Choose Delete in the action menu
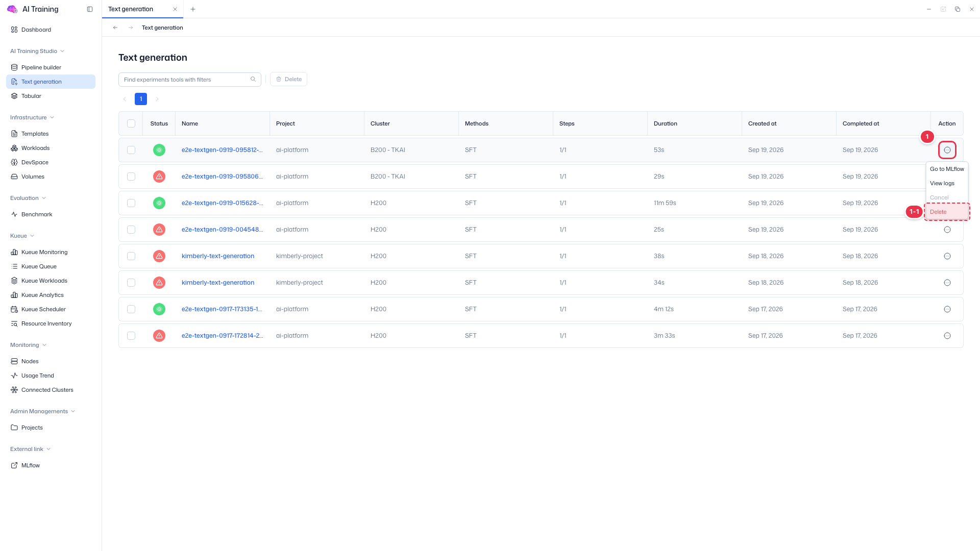The image size is (980, 551). click(x=947, y=212)
